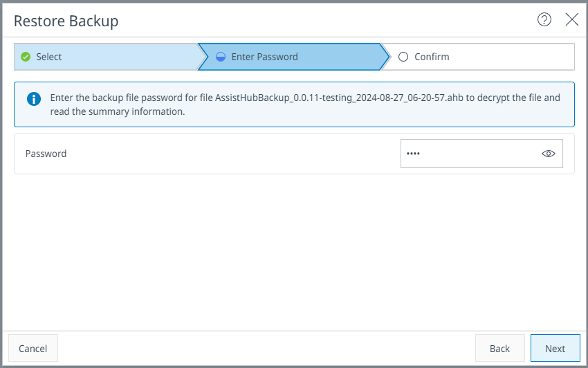Image resolution: width=588 pixels, height=368 pixels.
Task: Focus the Password input field
Action: click(x=470, y=154)
